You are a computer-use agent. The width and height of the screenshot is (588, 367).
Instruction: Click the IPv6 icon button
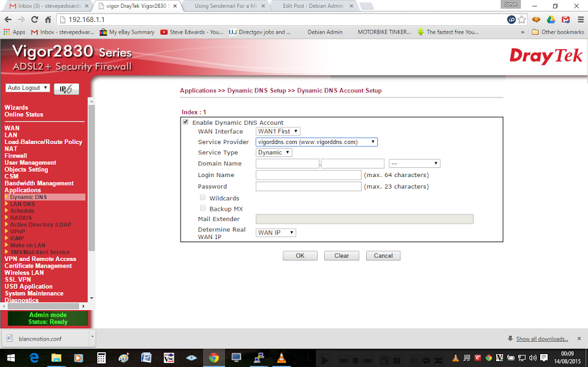[66, 89]
